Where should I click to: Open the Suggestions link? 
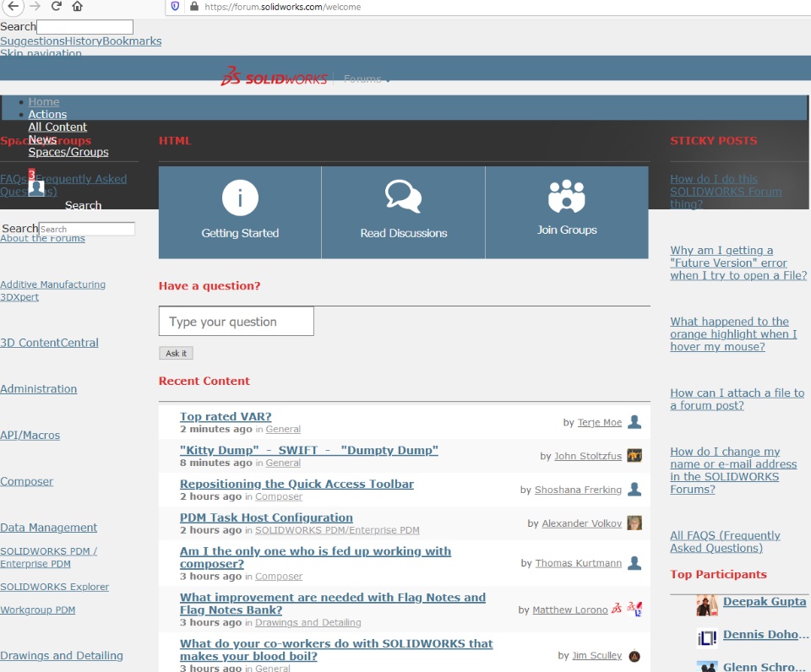32,41
